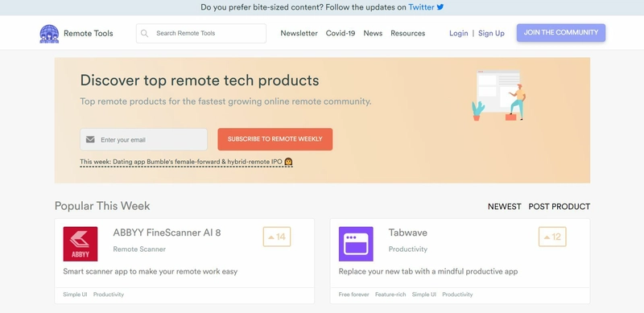
Task: Click the Twitter bird icon in banner
Action: (x=440, y=7)
